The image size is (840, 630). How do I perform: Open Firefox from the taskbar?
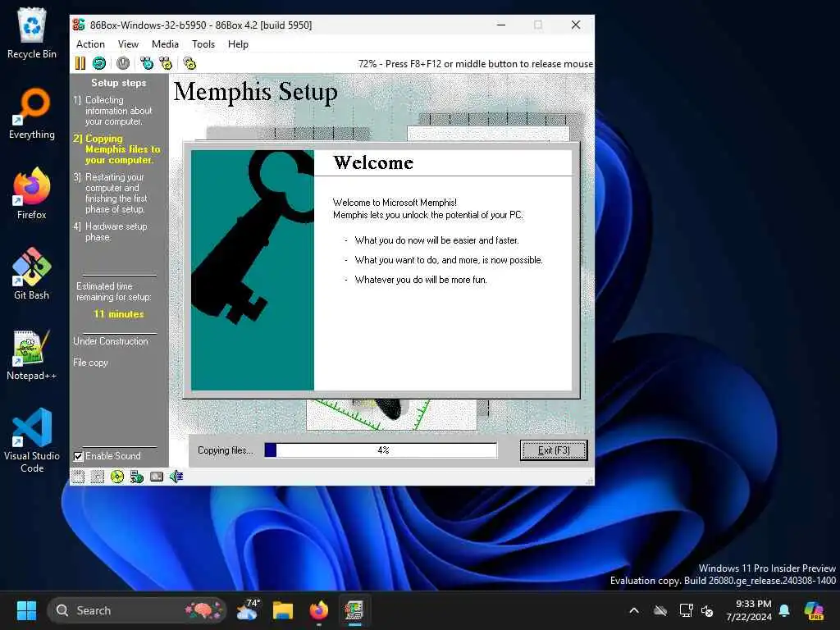coord(319,610)
